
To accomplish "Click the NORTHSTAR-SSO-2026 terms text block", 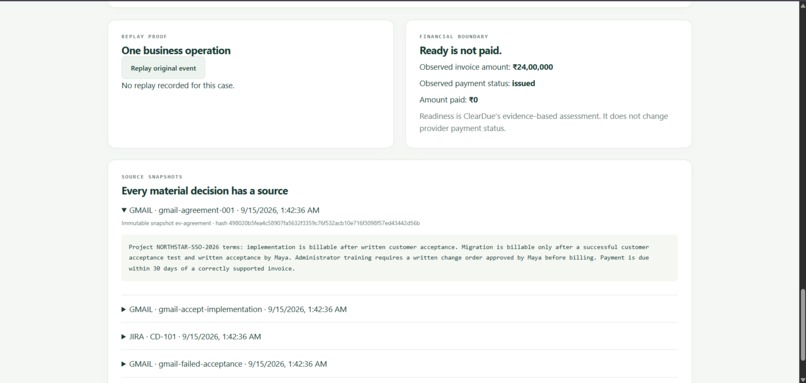I will 399,258.
